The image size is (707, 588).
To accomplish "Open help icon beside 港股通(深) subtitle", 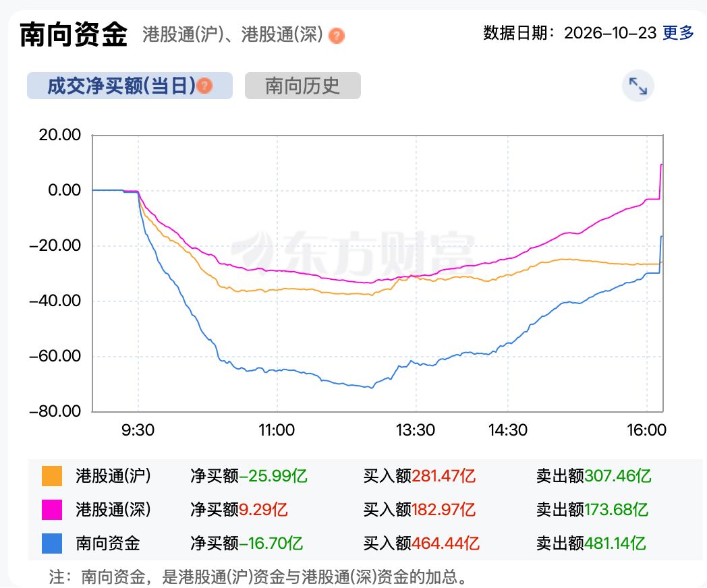I will click(337, 35).
